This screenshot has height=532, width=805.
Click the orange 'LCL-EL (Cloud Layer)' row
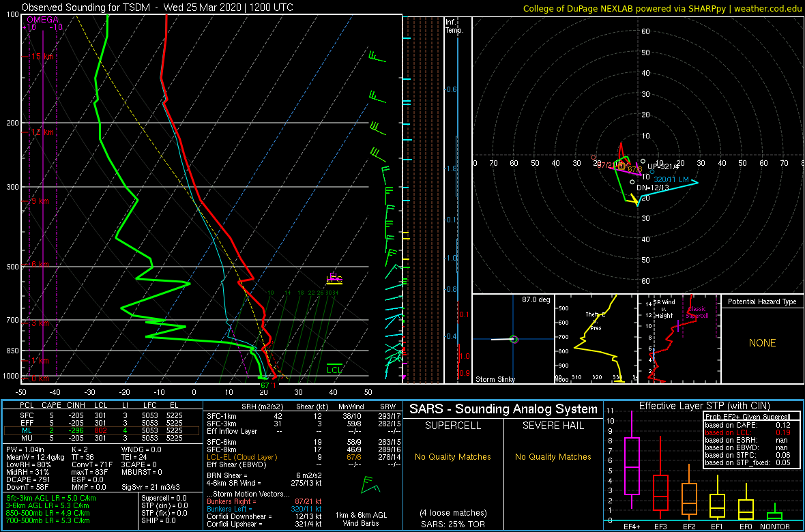point(303,457)
